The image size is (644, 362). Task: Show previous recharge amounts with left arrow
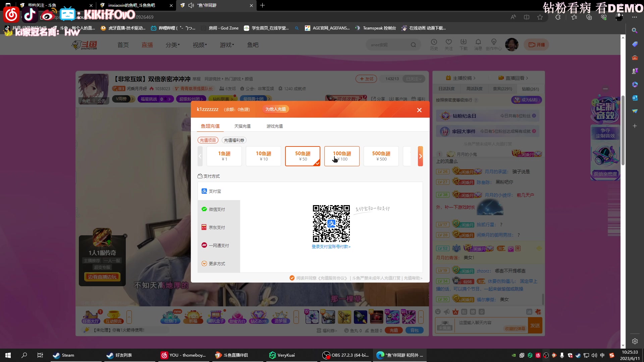click(200, 156)
